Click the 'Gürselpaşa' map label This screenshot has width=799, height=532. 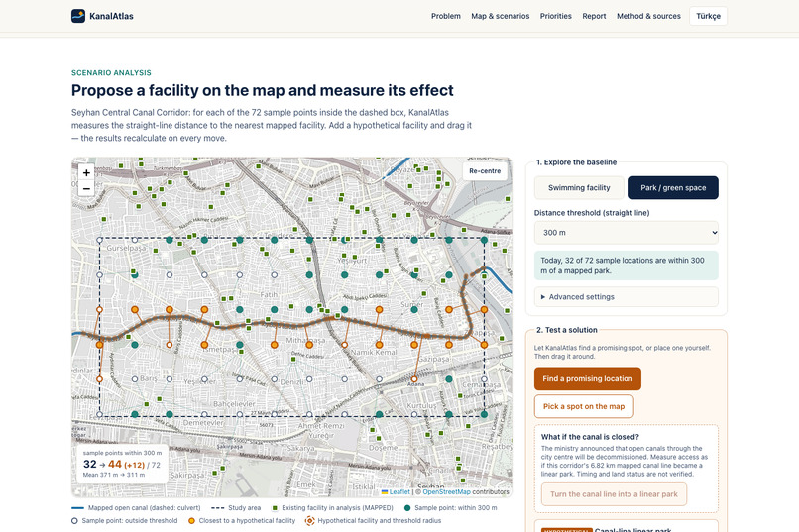coord(126,248)
